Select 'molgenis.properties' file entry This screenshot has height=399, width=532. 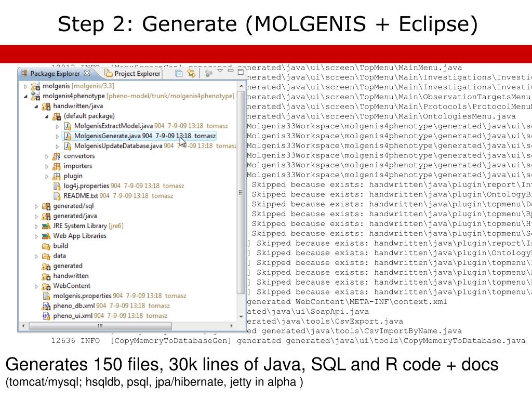pos(114,296)
